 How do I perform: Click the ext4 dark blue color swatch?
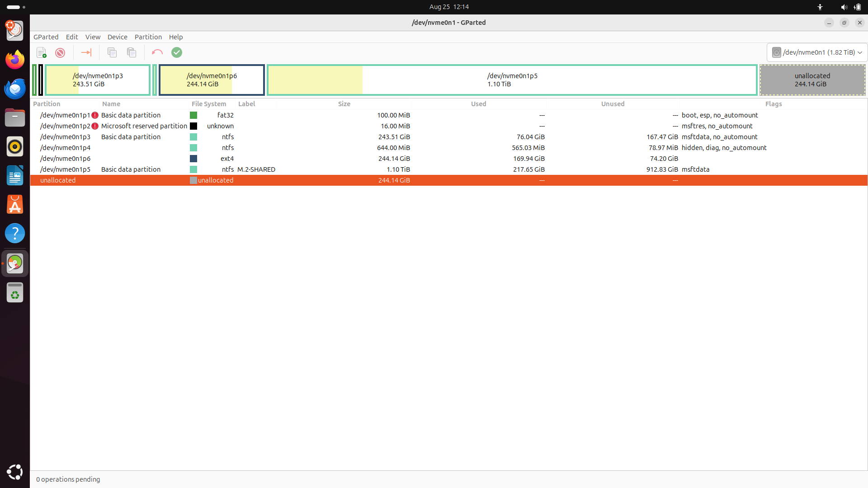(x=193, y=159)
